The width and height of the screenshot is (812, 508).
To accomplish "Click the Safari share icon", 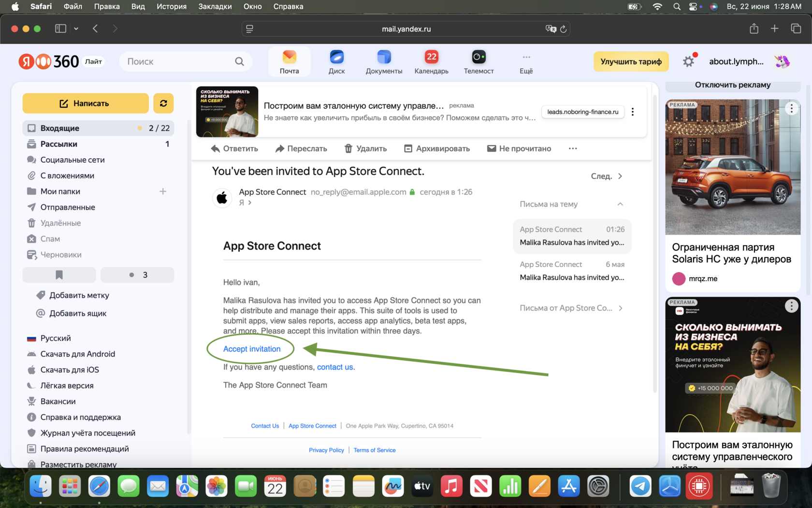I will tap(754, 29).
